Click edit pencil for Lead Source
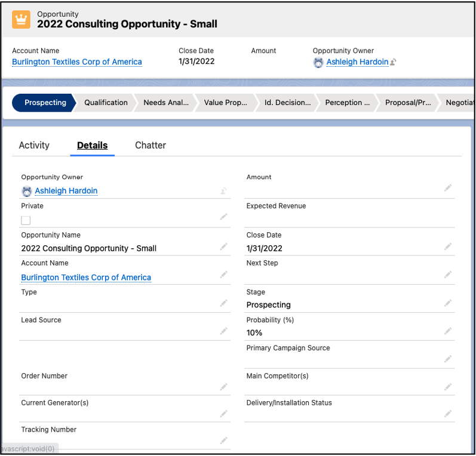The width and height of the screenshot is (476, 456). tap(223, 331)
